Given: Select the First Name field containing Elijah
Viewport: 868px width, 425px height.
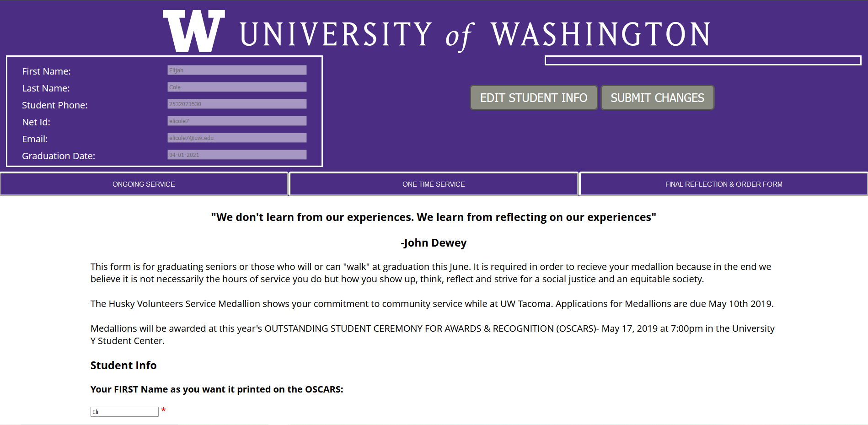Looking at the screenshot, I should pos(237,70).
